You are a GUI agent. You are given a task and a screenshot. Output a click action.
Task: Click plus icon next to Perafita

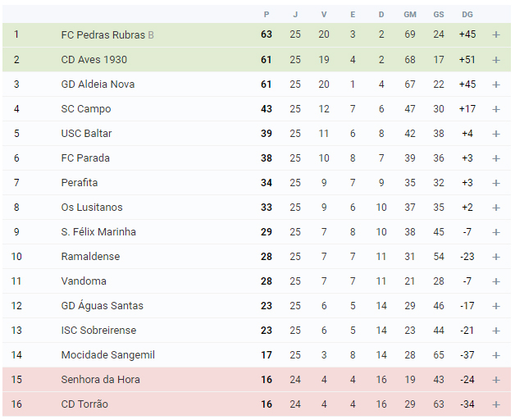(496, 183)
